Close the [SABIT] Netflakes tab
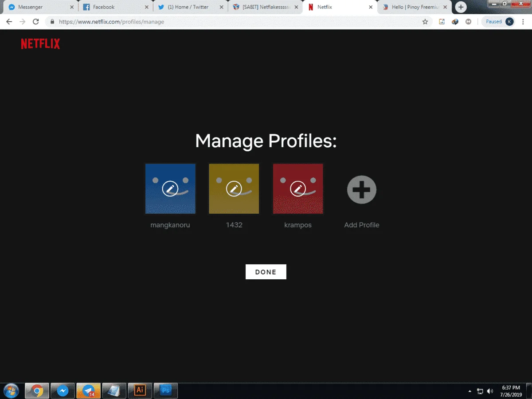The width and height of the screenshot is (532, 399). tap(296, 7)
